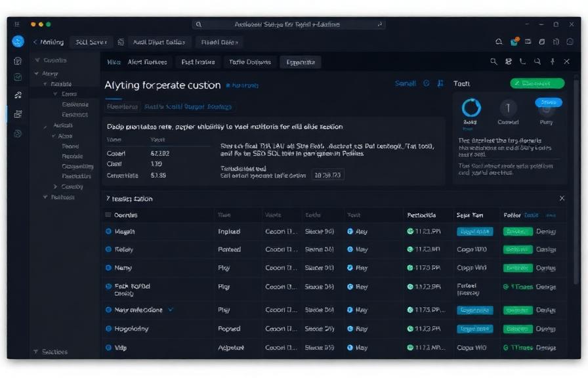588x378 pixels.
Task: Click the pin icon above the right panel
Action: tap(553, 62)
